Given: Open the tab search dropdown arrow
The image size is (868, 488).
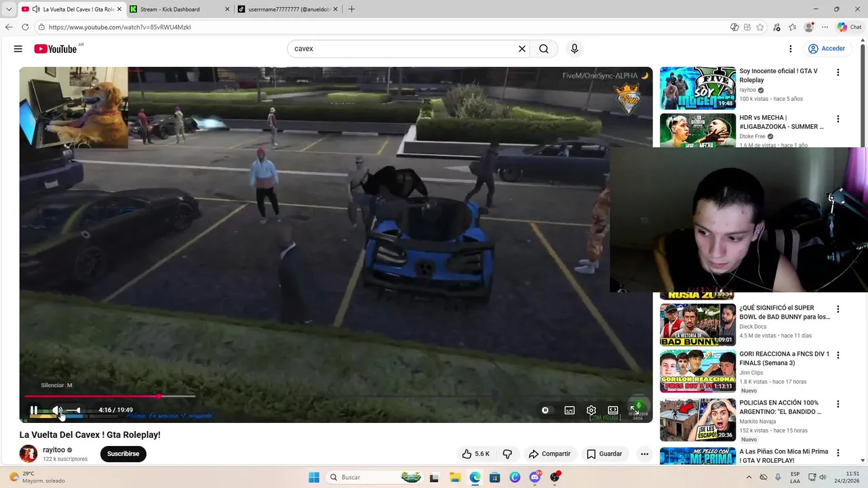Looking at the screenshot, I should click(x=8, y=9).
